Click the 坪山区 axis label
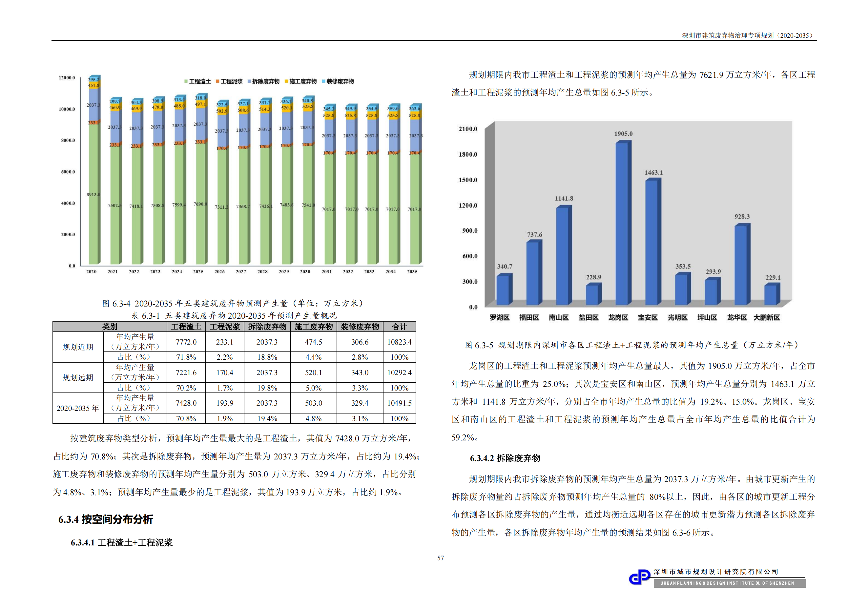This screenshot has height=614, width=868. (x=707, y=318)
